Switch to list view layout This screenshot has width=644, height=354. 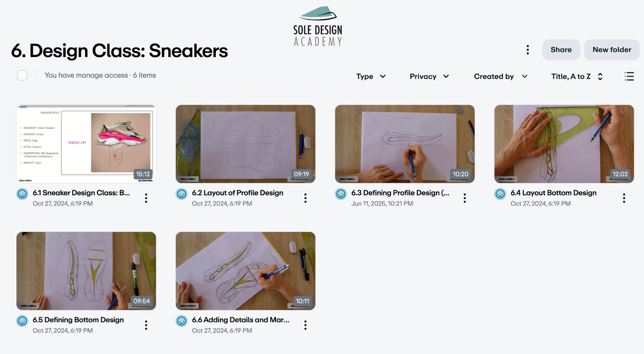click(629, 76)
